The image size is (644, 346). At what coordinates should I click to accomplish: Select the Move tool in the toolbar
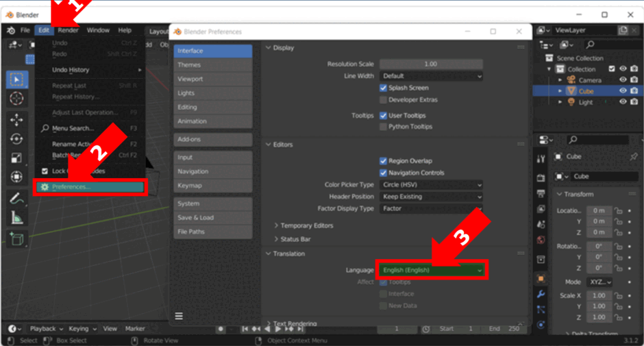click(16, 120)
